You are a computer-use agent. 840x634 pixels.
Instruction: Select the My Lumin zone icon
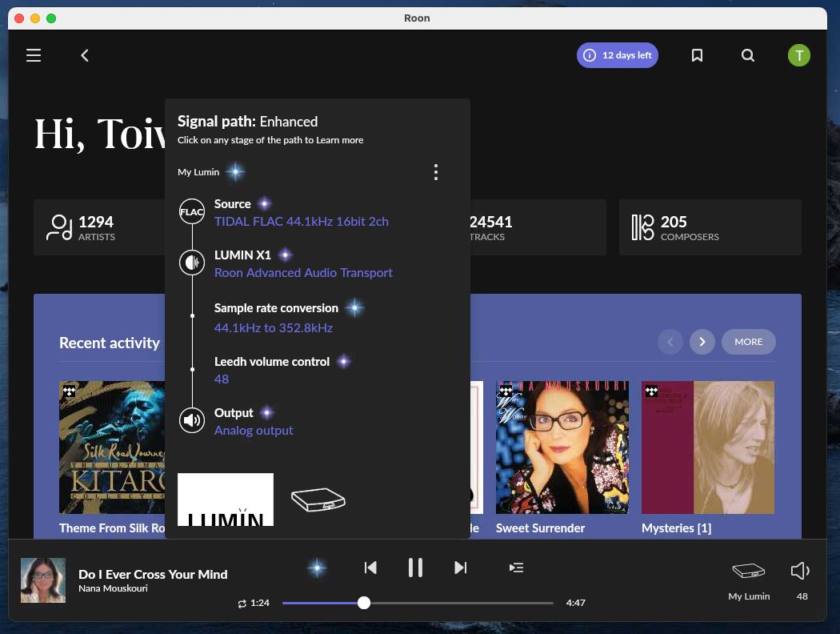pos(748,571)
